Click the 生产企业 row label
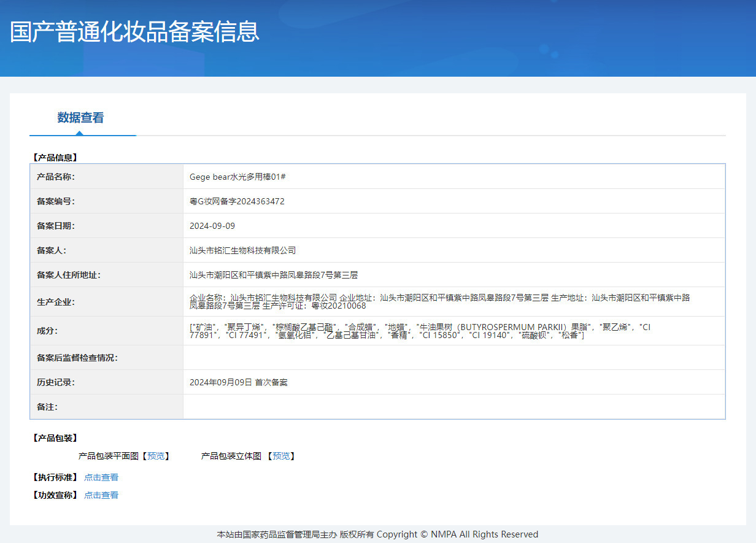 [56, 302]
